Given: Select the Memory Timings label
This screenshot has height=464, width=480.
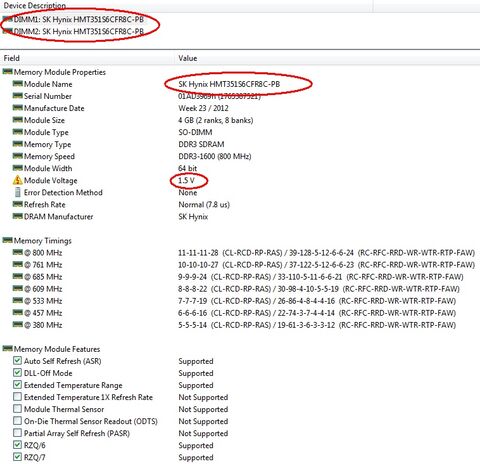Looking at the screenshot, I should 43,241.
